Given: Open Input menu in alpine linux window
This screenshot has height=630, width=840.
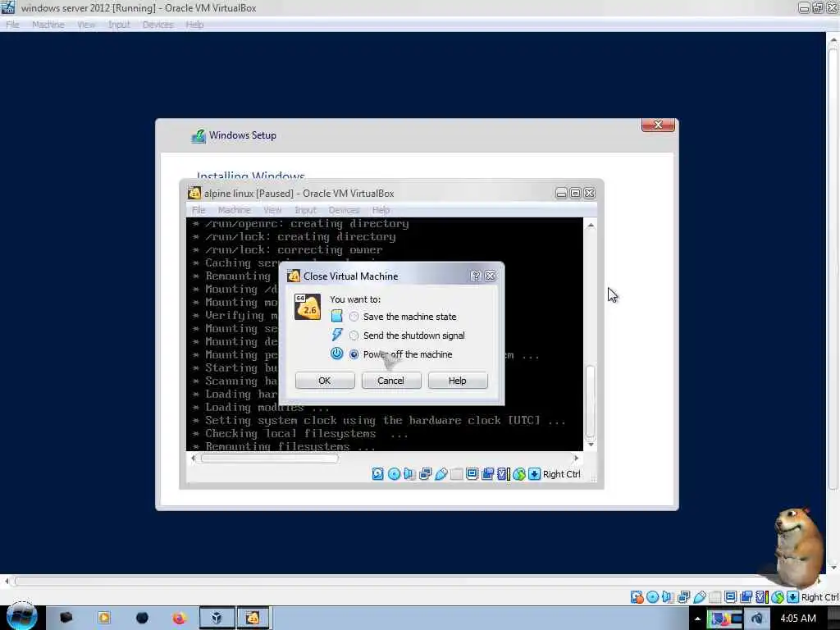Looking at the screenshot, I should (305, 210).
